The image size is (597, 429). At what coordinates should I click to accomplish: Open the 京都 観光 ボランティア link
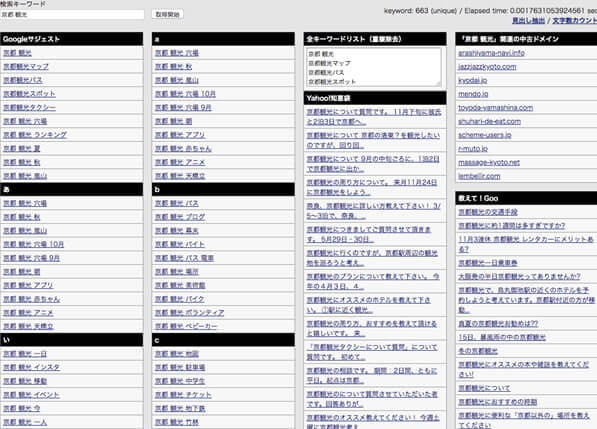coord(189,313)
